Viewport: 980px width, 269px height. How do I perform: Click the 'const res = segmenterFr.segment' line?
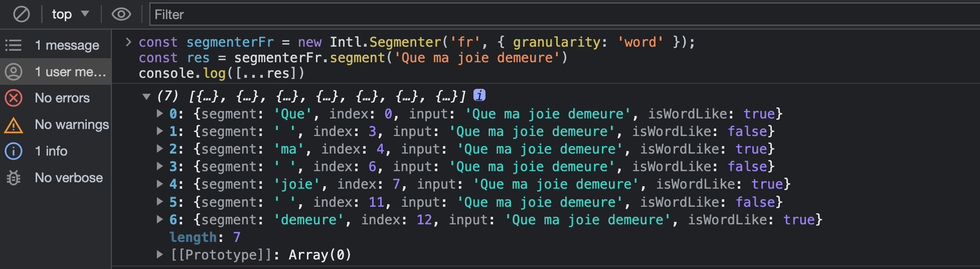353,58
